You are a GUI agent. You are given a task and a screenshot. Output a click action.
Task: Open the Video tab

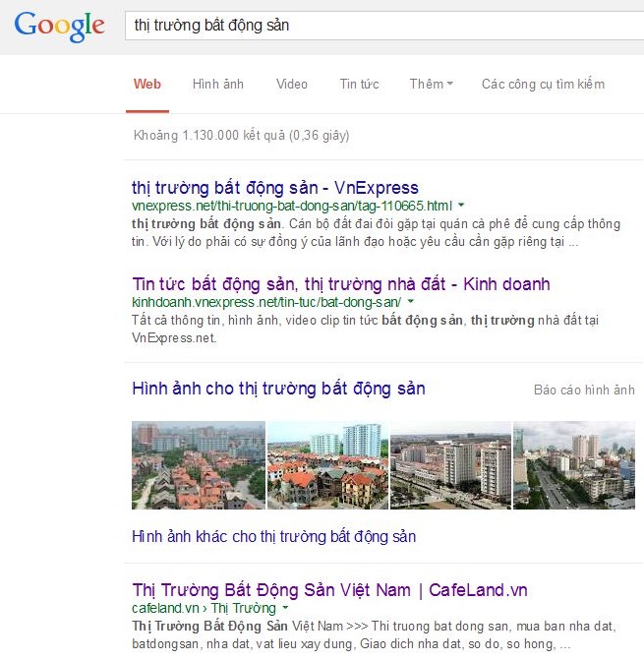[292, 84]
